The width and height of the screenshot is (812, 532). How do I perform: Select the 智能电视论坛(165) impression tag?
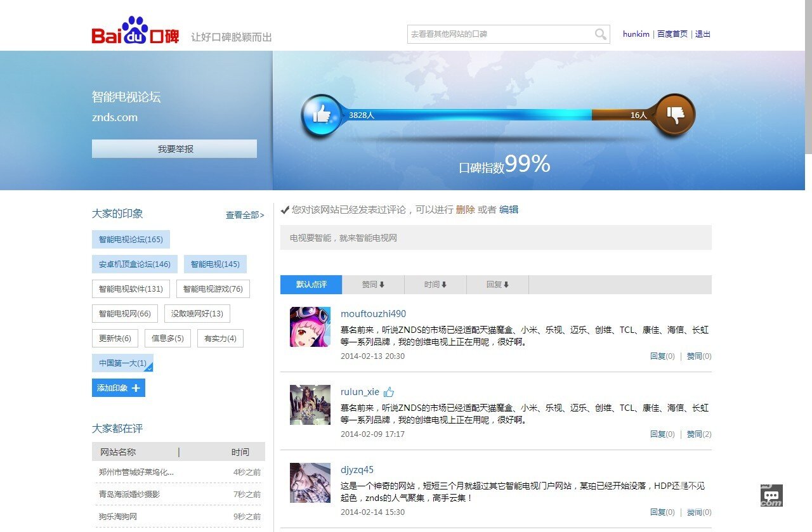[131, 240]
